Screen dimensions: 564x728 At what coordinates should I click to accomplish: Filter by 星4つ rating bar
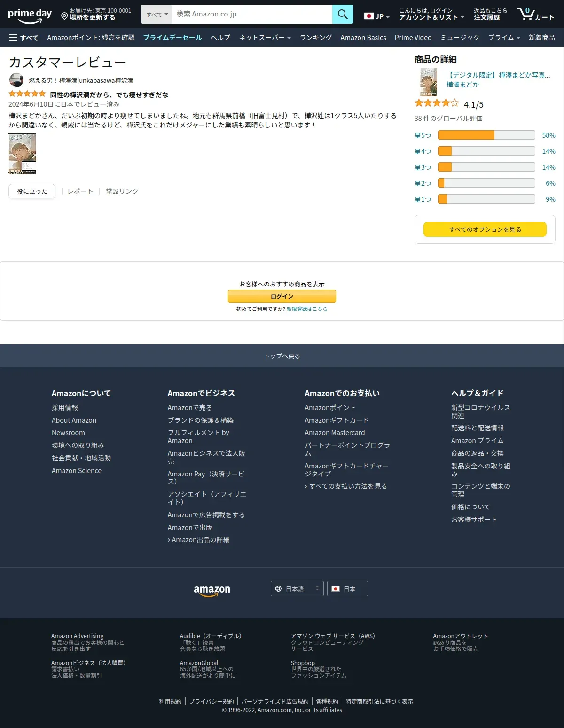click(486, 151)
